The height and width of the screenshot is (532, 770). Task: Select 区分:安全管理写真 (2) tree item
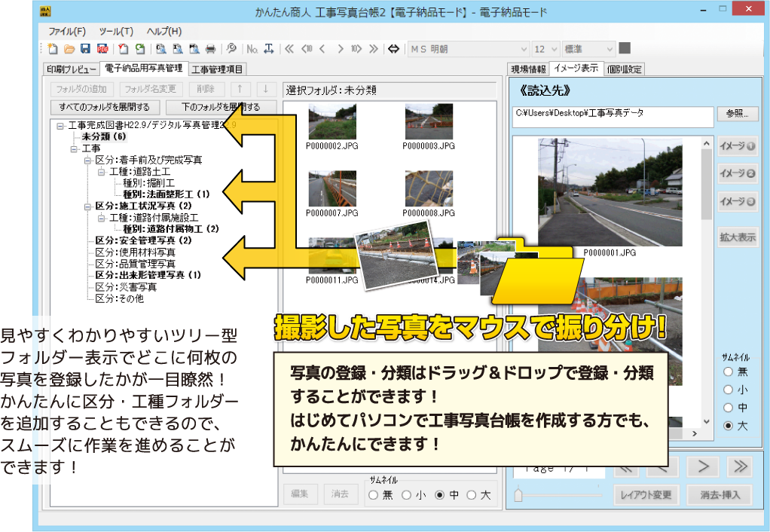[x=143, y=240]
